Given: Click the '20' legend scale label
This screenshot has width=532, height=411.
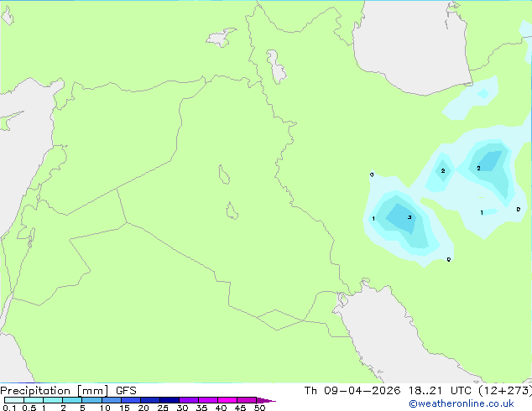Looking at the screenshot, I should pos(143,408).
